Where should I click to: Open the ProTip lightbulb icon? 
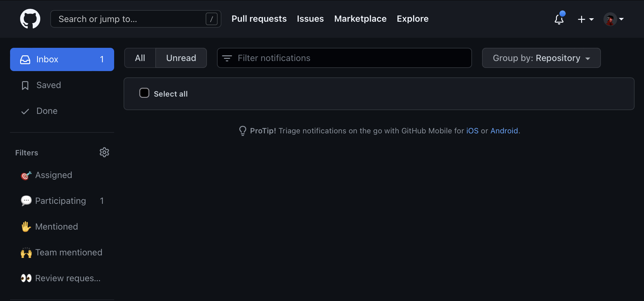[x=242, y=131]
